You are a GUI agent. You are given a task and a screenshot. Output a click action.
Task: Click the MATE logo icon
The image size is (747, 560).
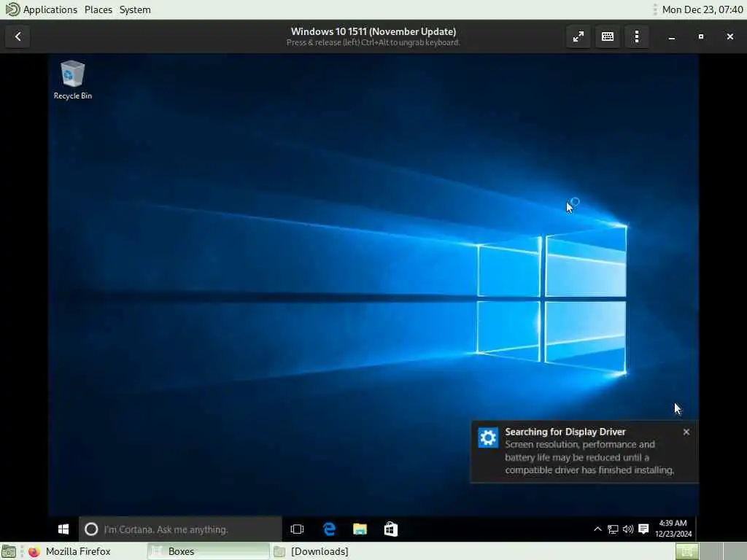click(12, 9)
